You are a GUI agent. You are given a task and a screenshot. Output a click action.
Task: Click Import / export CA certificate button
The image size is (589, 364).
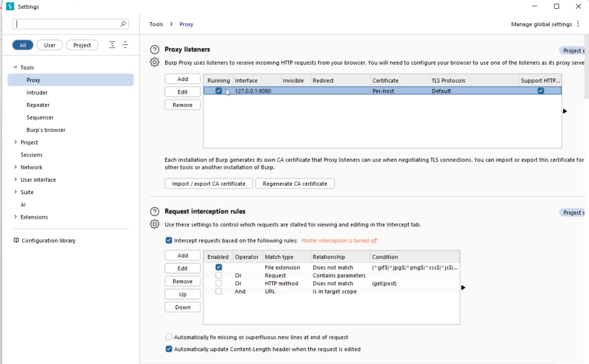(209, 184)
